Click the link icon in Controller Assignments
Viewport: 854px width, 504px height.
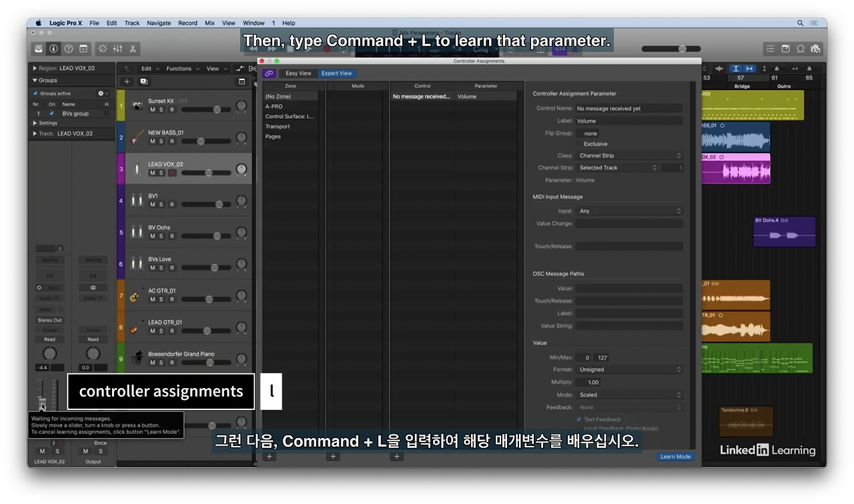(269, 73)
